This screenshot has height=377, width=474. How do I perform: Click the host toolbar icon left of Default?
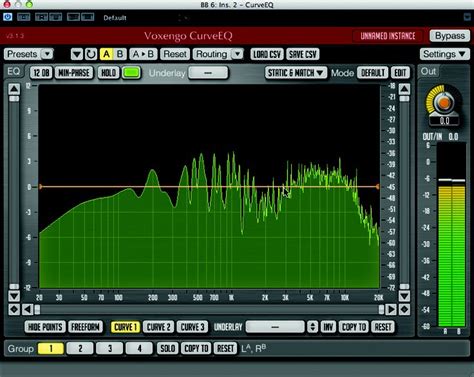[x=88, y=17]
